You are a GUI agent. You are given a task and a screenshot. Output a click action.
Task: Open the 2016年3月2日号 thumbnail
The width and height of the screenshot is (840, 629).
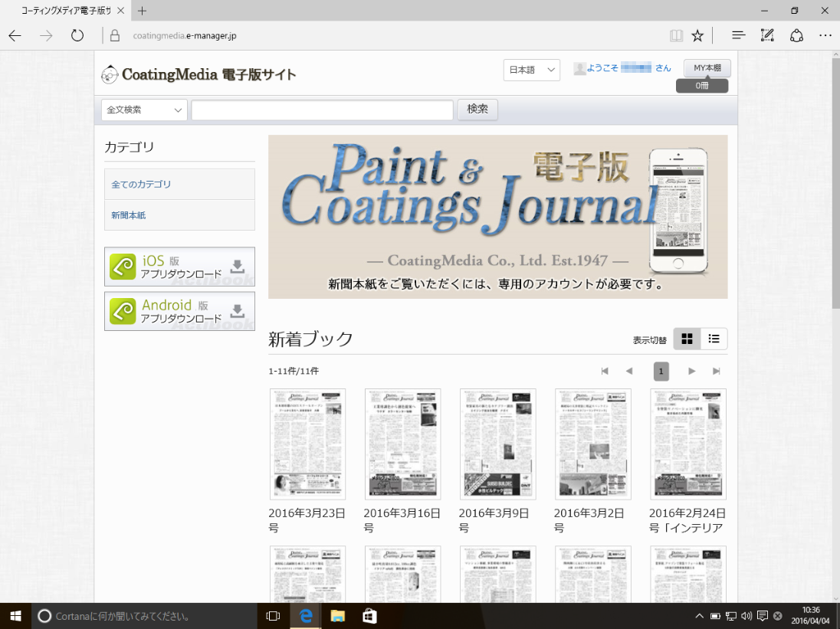pyautogui.click(x=593, y=444)
